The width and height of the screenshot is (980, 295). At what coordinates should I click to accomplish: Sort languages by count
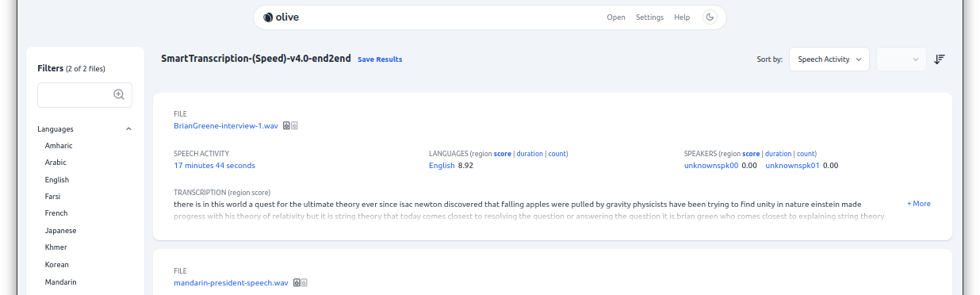click(557, 154)
